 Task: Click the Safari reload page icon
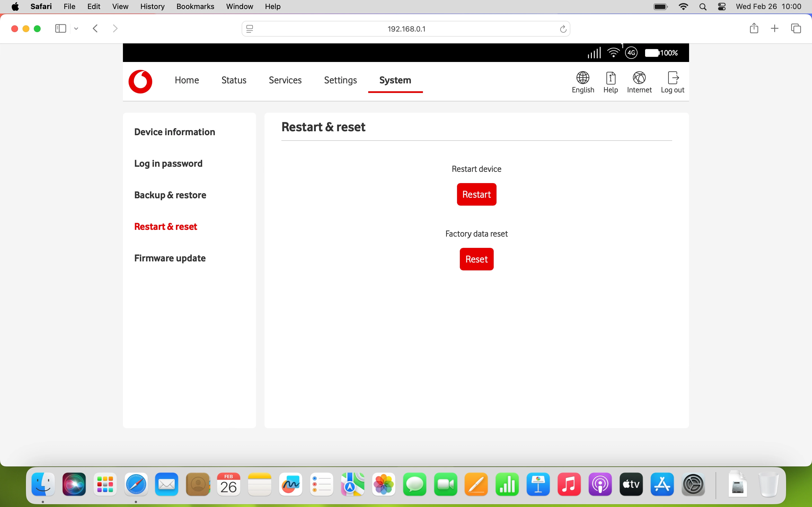pos(563,29)
